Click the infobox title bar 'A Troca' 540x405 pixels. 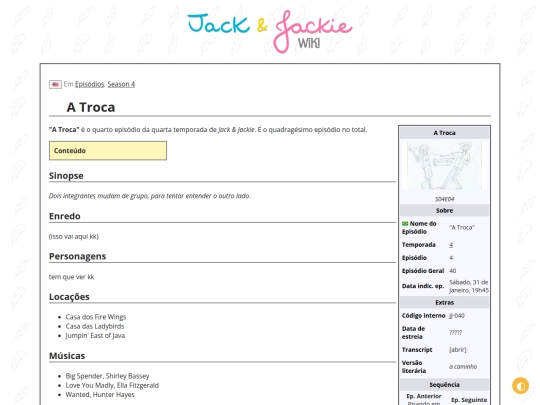pos(444,133)
